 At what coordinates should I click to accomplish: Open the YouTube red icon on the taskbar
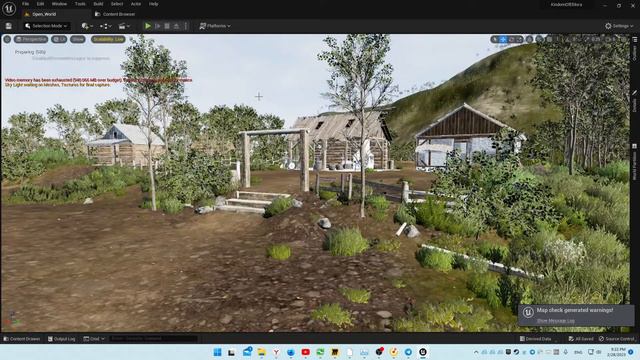tap(305, 352)
